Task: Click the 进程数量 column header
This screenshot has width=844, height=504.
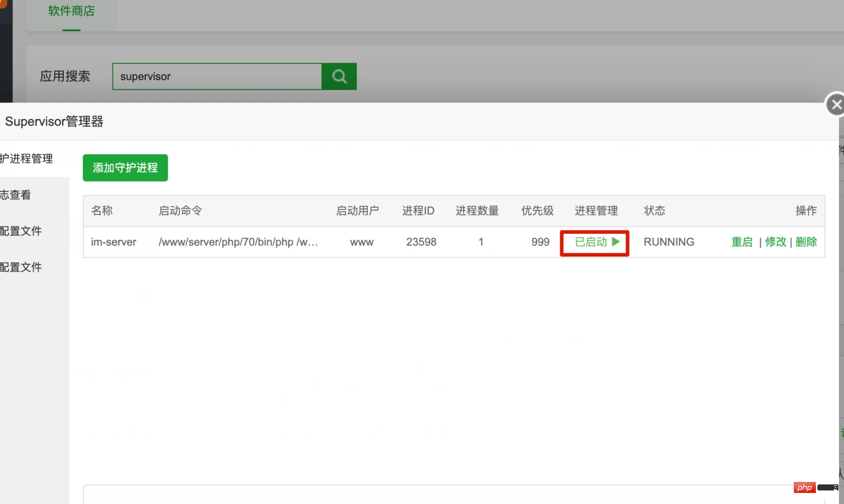Action: point(477,211)
